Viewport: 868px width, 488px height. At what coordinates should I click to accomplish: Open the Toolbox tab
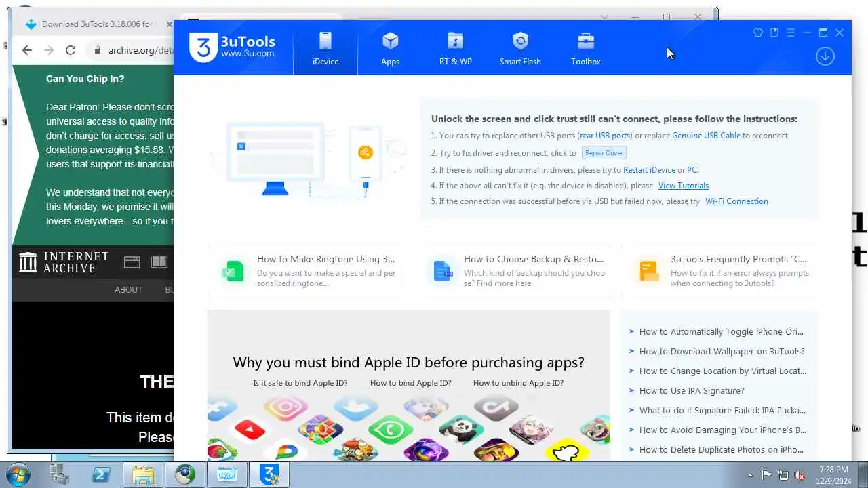585,48
